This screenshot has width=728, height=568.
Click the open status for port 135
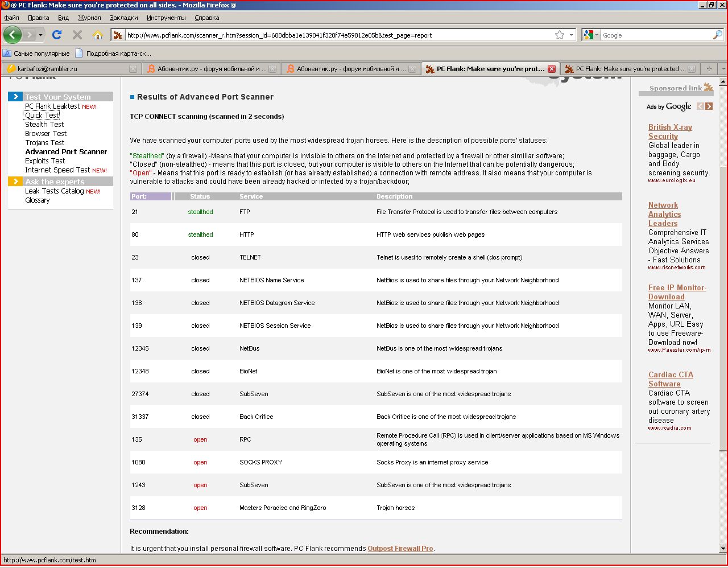[x=200, y=439]
